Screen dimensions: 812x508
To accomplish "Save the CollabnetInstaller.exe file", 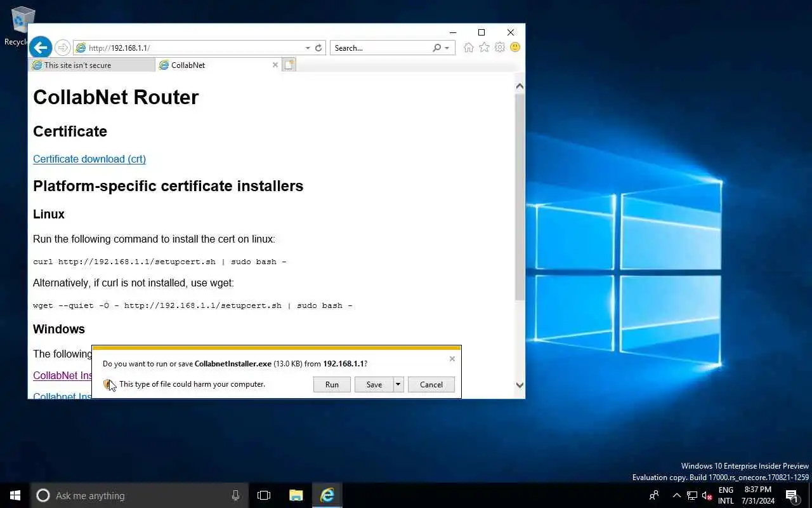I will click(x=374, y=384).
